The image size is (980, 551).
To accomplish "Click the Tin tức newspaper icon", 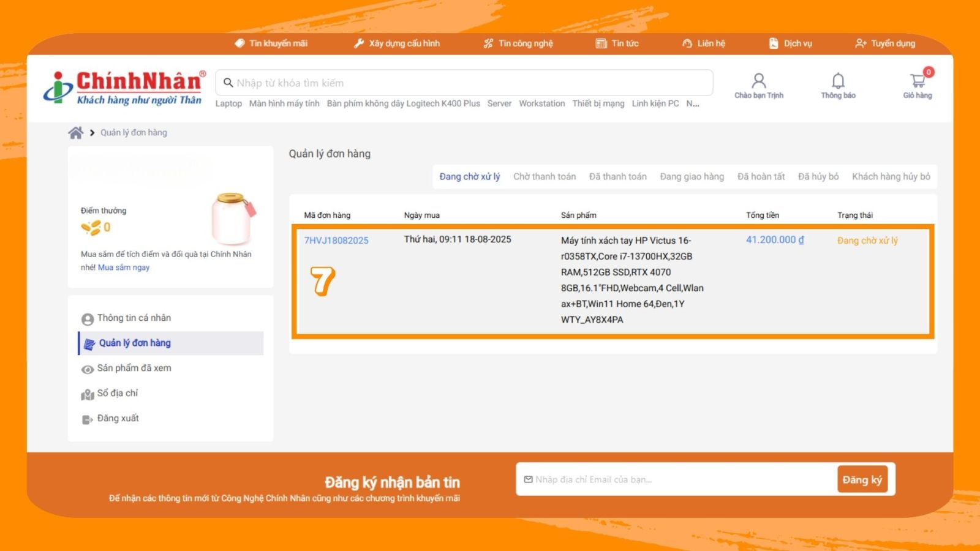I will point(601,43).
